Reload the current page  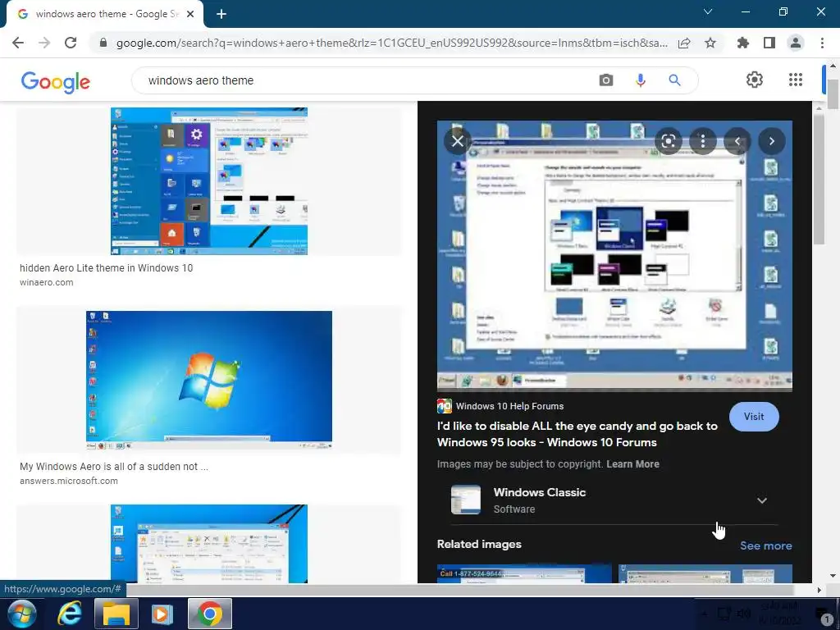71,43
